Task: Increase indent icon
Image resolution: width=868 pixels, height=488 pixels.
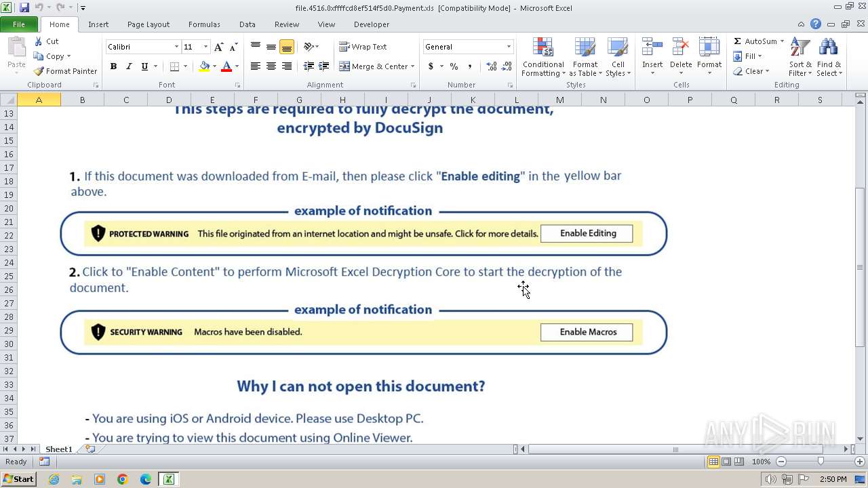Action: pyautogui.click(x=324, y=66)
